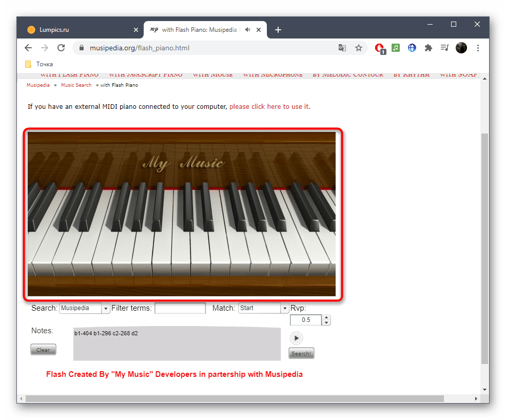The image size is (506, 420).
Task: Open the Chrome three-dot menu
Action: (x=478, y=48)
